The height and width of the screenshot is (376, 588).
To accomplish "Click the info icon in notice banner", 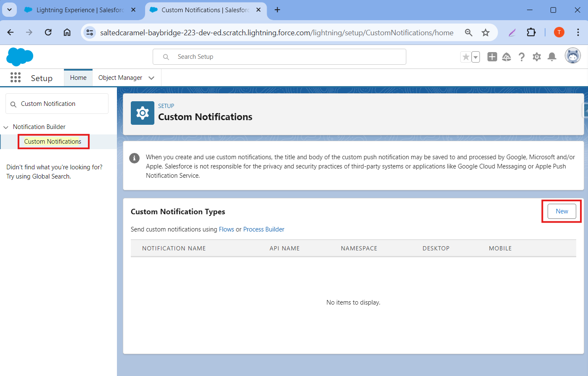I will click(134, 158).
